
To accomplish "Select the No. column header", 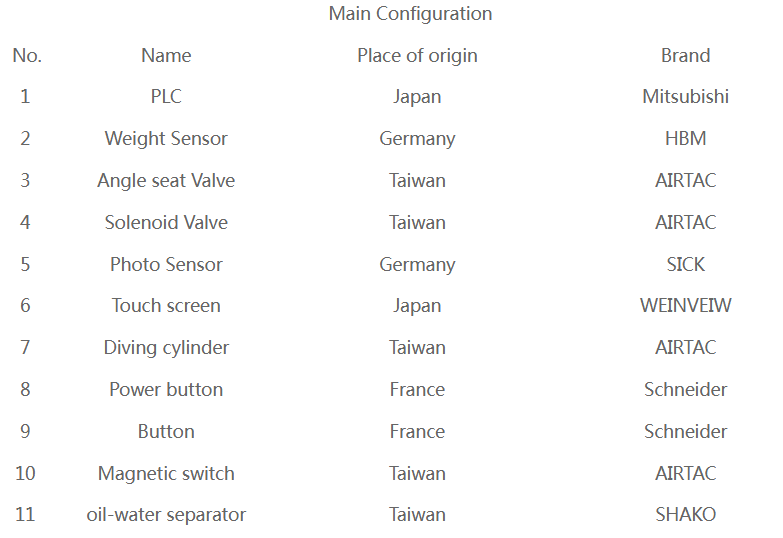I will point(27,56).
